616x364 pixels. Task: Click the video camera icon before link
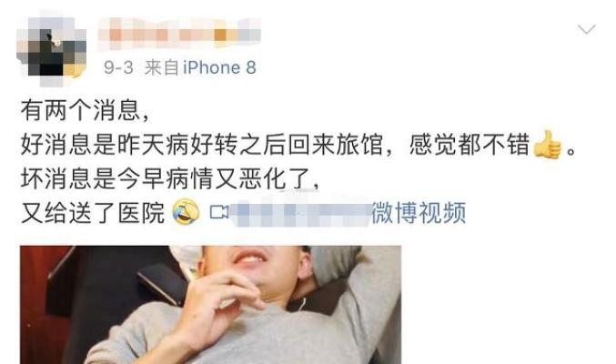[218, 213]
